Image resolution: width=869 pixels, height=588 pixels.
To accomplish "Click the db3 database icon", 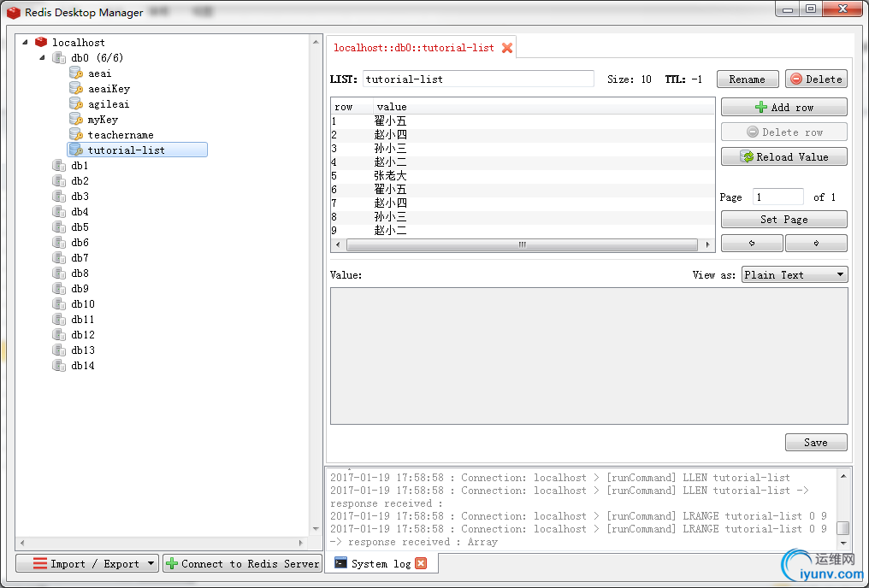I will point(59,196).
